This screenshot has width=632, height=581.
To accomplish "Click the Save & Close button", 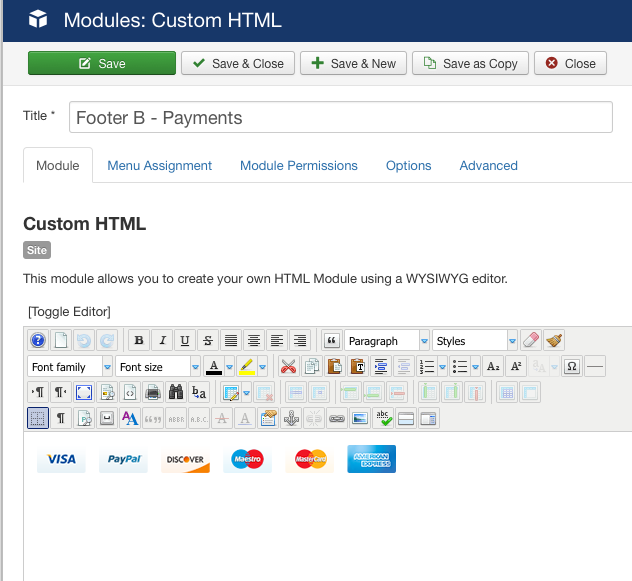I will [238, 63].
